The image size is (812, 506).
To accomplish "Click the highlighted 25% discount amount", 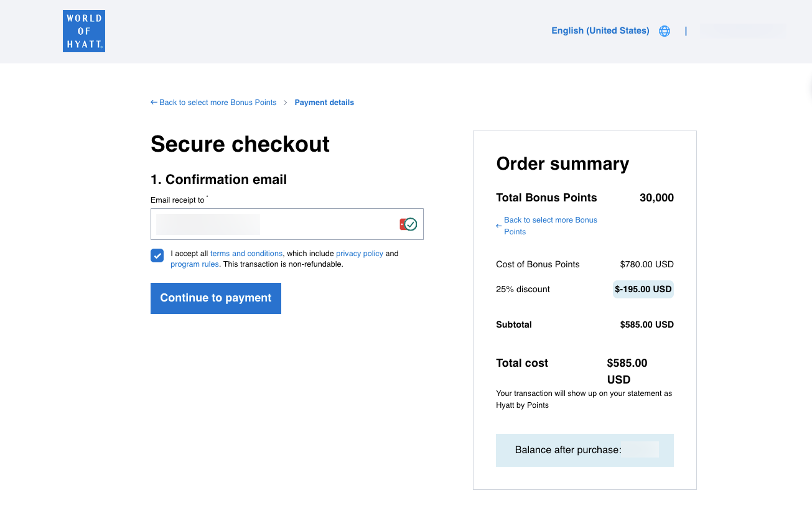I will (x=643, y=288).
